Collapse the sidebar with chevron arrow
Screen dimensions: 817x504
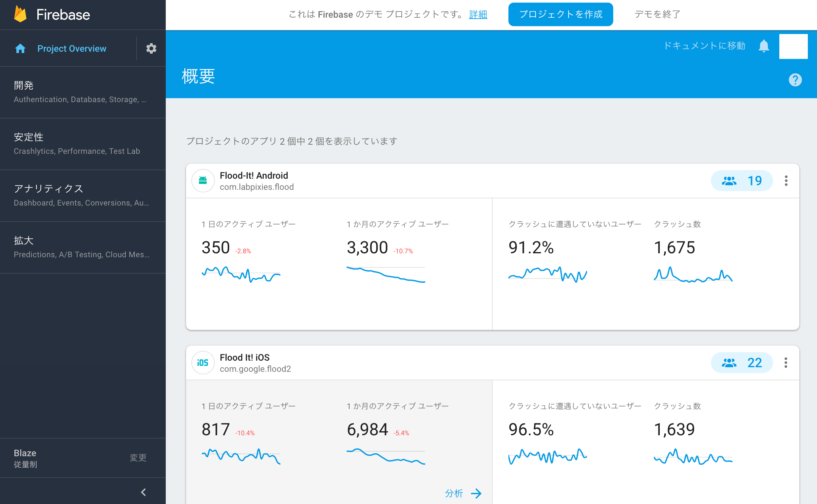[143, 492]
